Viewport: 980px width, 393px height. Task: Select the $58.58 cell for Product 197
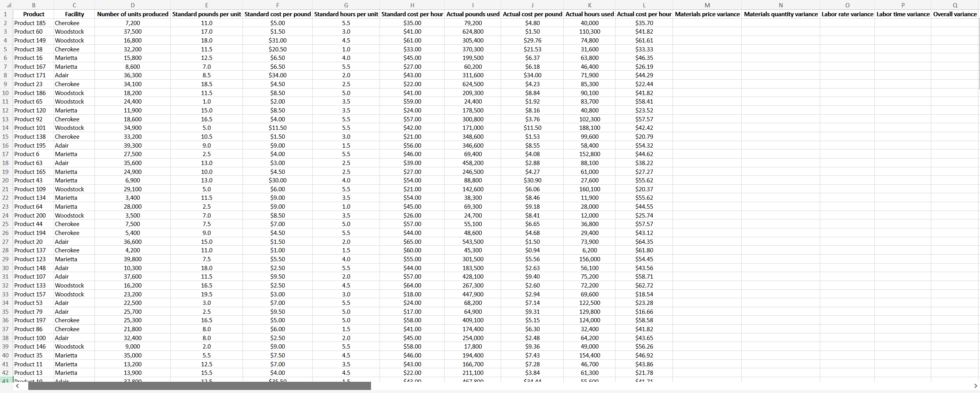pyautogui.click(x=644, y=320)
